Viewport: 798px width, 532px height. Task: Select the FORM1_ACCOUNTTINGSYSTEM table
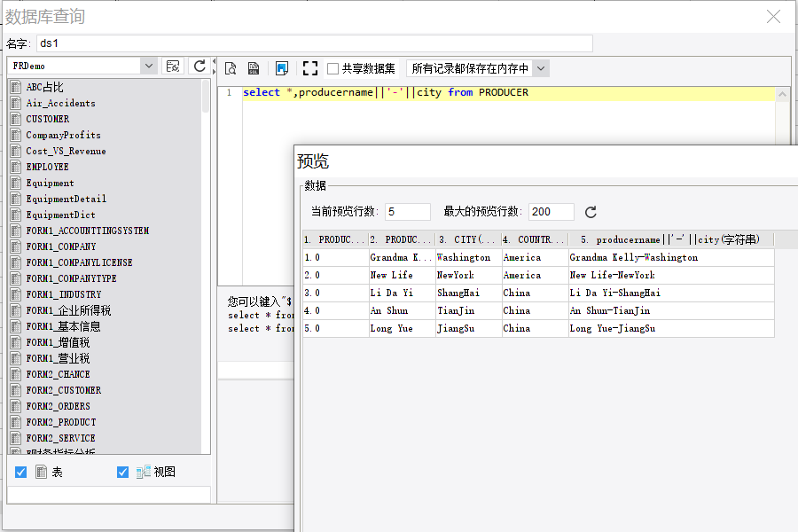click(x=88, y=231)
